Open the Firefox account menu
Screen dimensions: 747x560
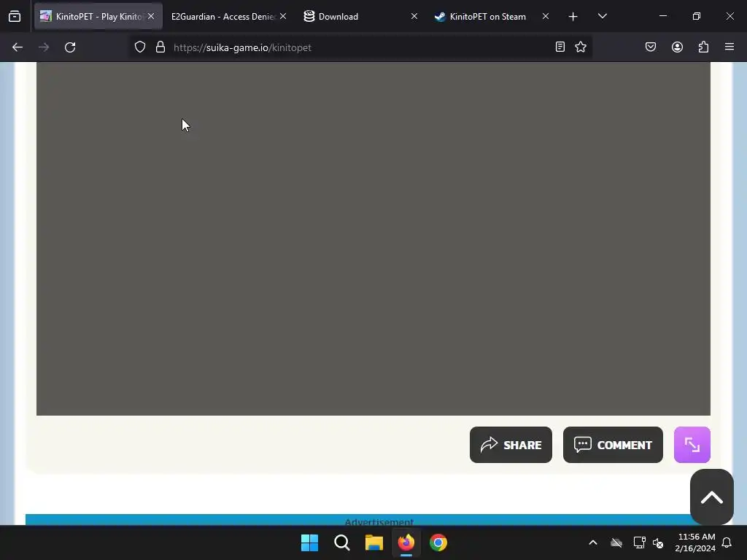678,47
